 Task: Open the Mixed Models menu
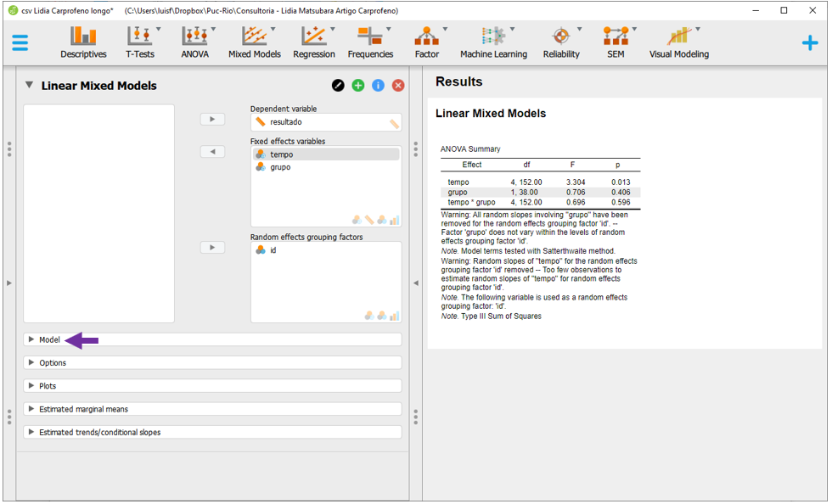coord(254,42)
